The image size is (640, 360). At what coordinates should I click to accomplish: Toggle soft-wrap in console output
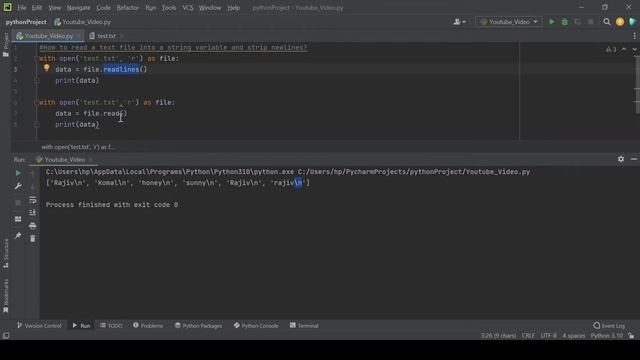[x=33, y=200]
